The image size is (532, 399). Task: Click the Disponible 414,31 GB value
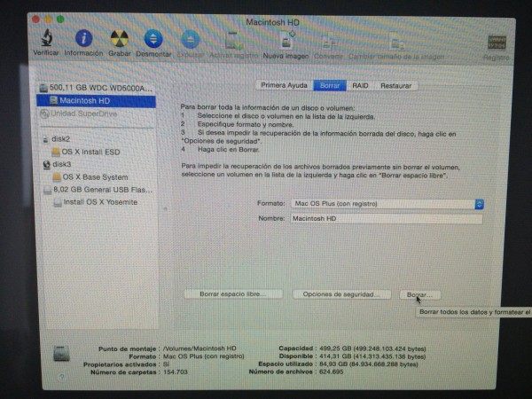(x=372, y=356)
